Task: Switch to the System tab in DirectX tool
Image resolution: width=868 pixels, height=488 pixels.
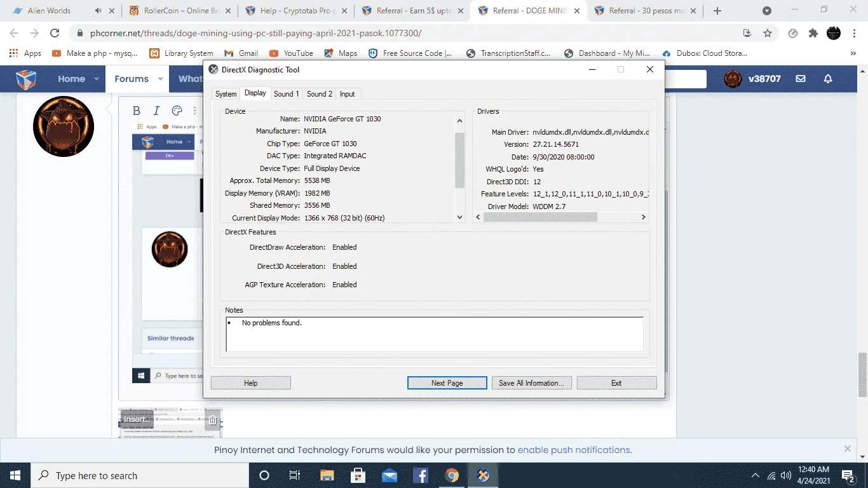Action: pos(226,94)
